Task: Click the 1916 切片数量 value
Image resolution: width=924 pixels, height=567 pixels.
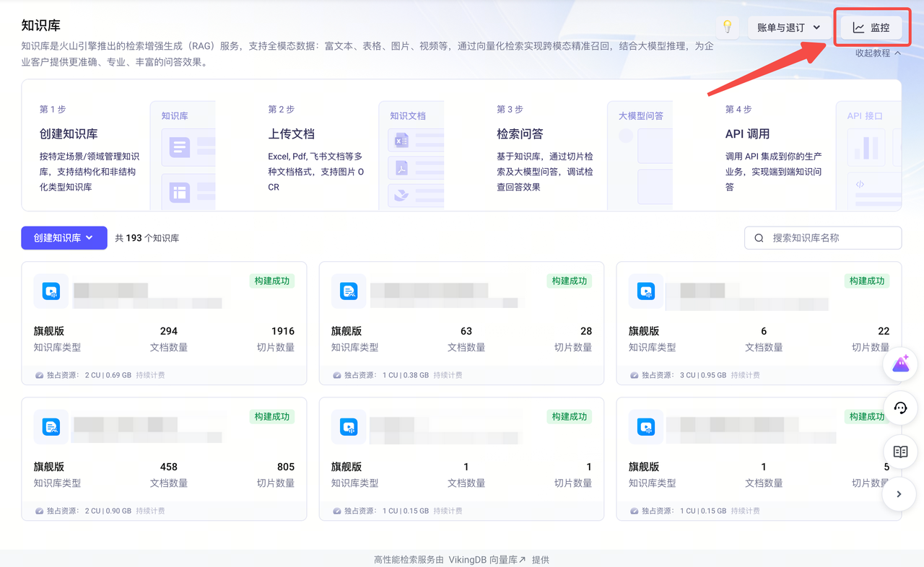Action: click(283, 331)
